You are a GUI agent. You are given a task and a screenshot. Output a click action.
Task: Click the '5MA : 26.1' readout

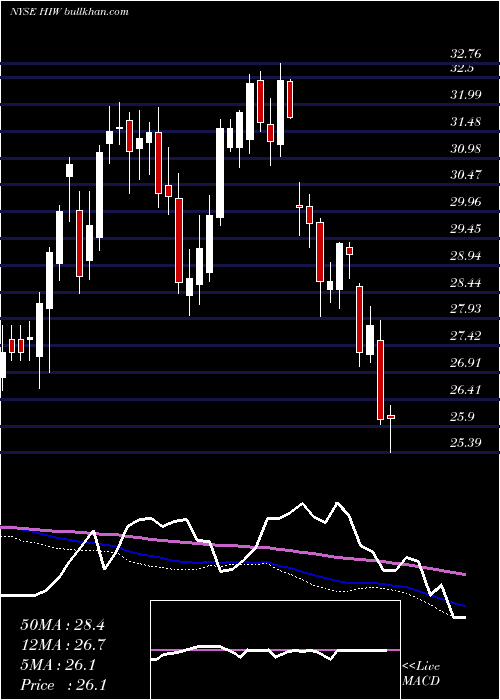click(x=58, y=665)
